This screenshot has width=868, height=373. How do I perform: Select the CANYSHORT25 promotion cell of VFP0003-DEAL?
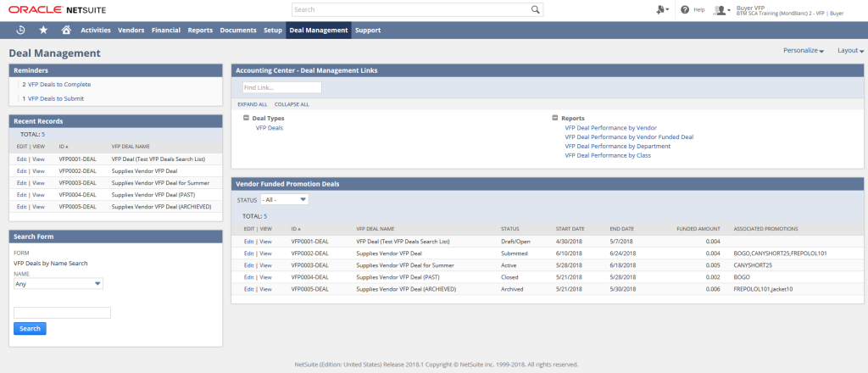[x=753, y=265]
